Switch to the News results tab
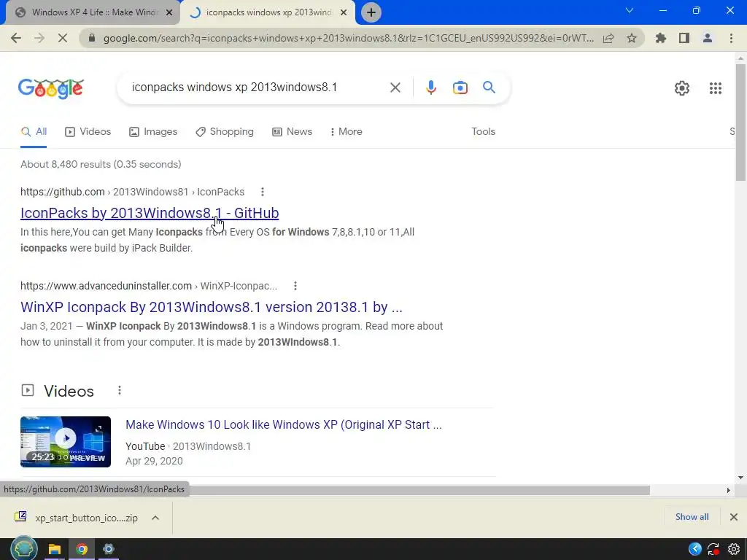The height and width of the screenshot is (560, 747). point(293,132)
